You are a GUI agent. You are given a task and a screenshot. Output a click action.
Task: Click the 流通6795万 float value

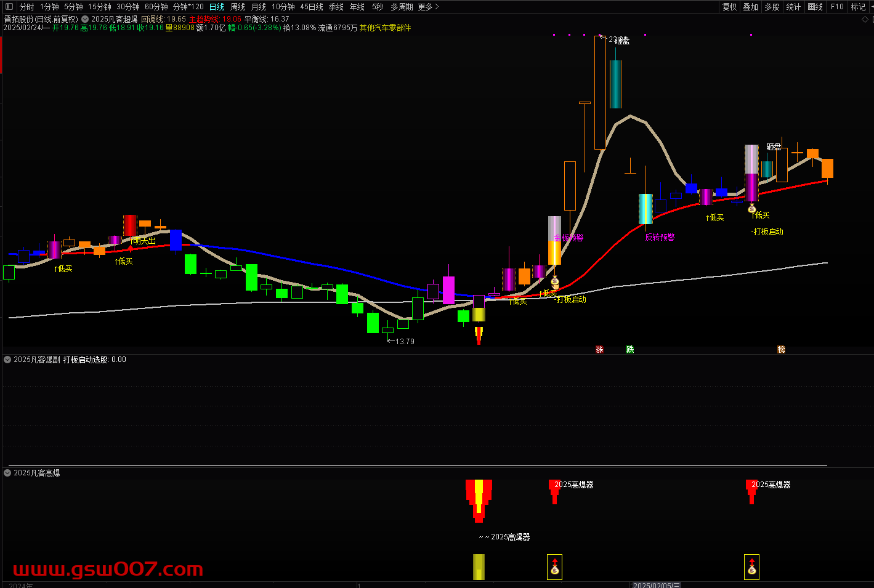click(338, 28)
